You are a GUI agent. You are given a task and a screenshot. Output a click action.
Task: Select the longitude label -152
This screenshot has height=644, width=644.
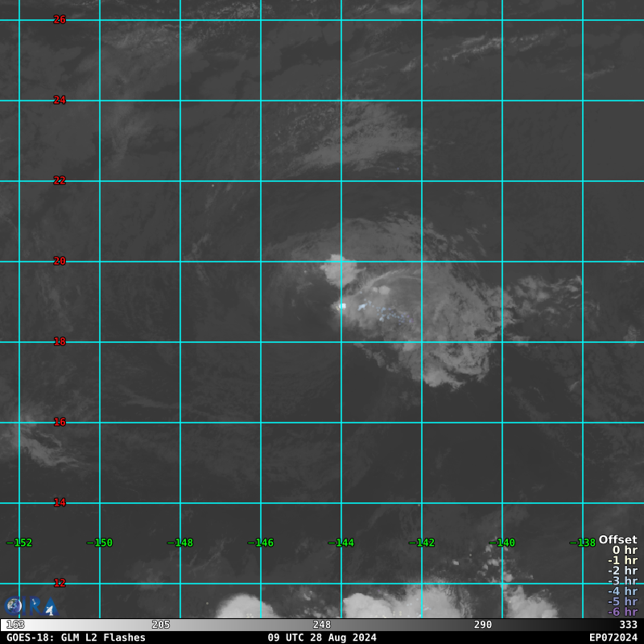[x=19, y=543]
